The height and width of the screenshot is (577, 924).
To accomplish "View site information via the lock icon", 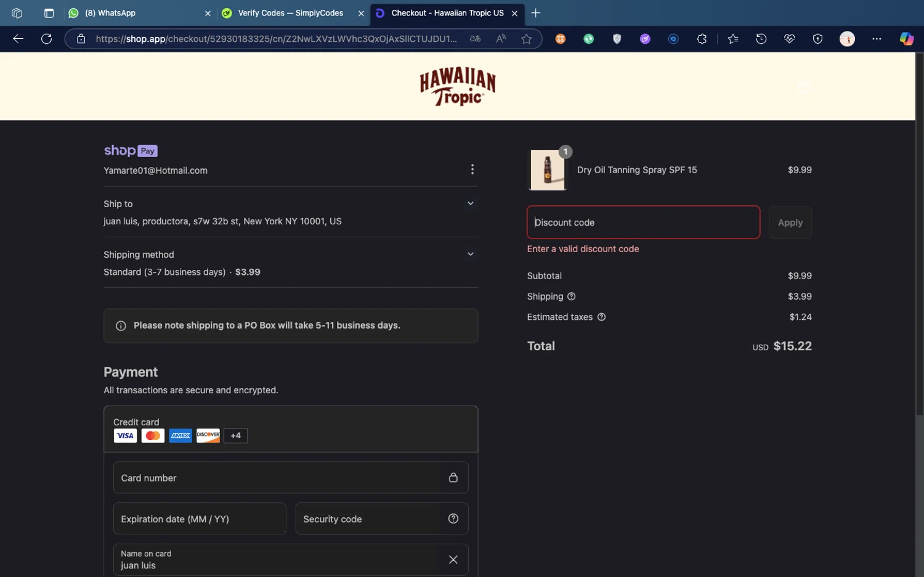I will point(81,39).
